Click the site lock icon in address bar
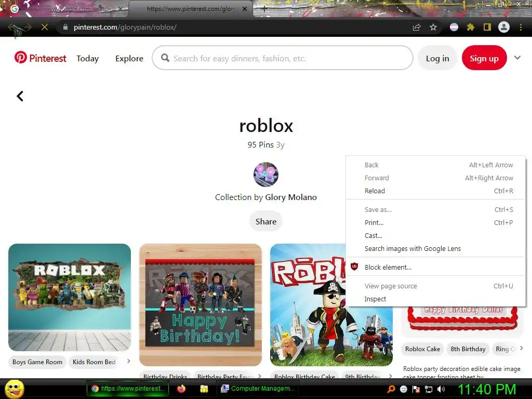This screenshot has width=532, height=399. click(x=65, y=27)
